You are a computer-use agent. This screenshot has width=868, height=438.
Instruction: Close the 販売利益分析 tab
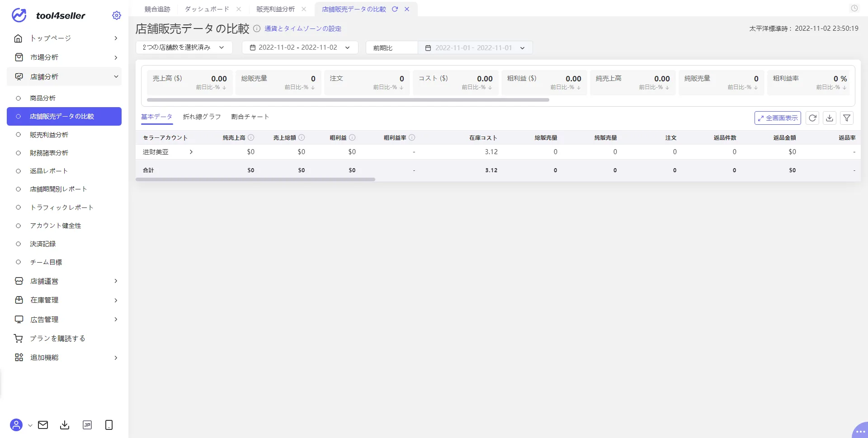coord(304,9)
